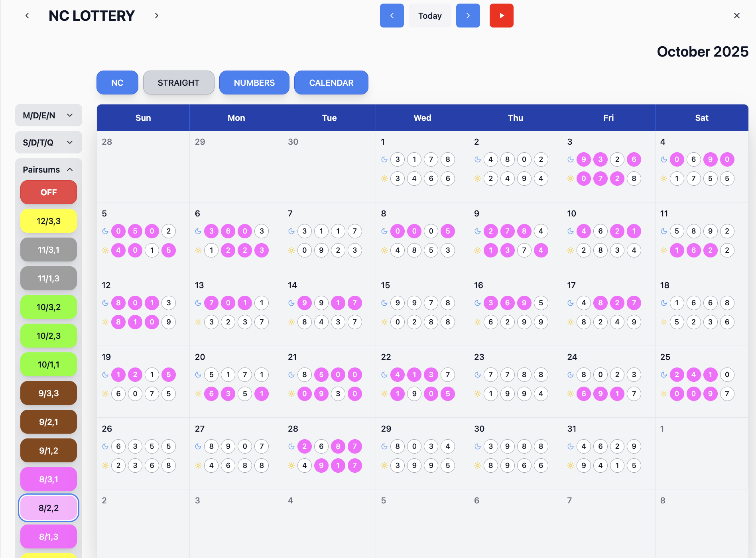
Task: Open the S/D/T/Q dropdown
Action: 48,142
